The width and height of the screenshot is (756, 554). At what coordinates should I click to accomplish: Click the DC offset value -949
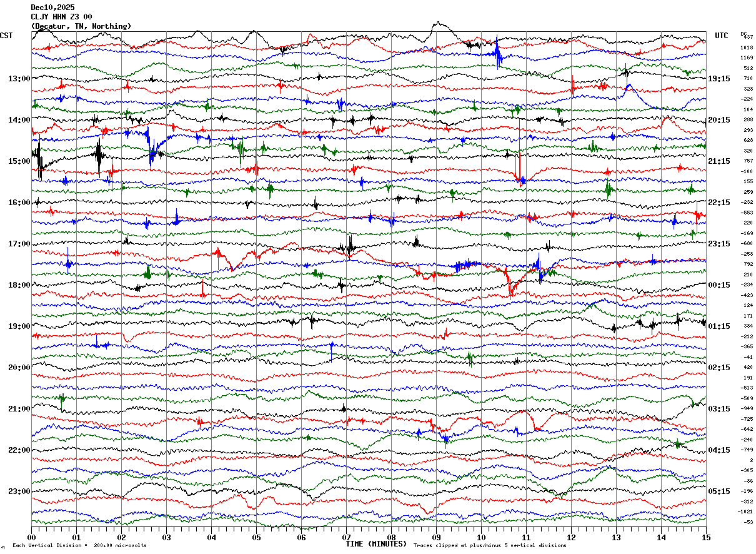pos(747,408)
